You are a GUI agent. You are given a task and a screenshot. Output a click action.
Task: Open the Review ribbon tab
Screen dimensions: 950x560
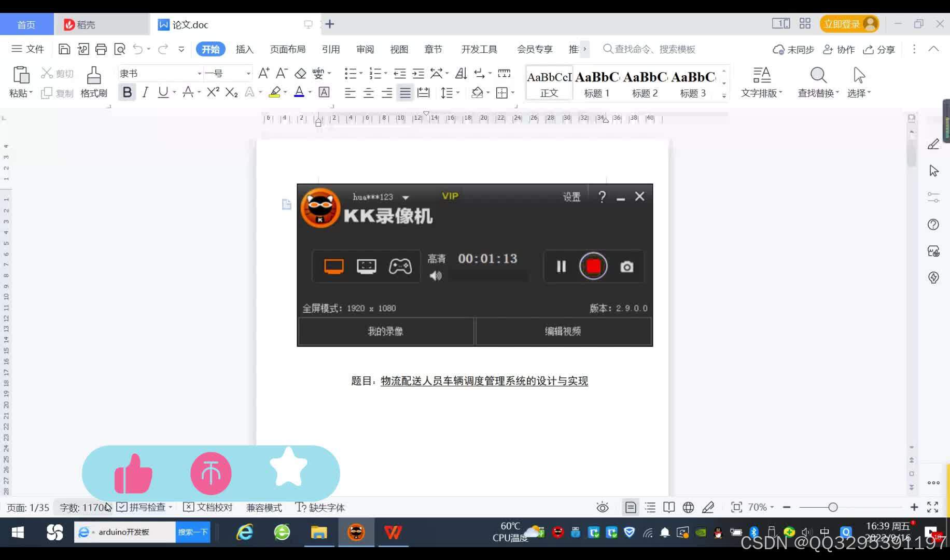click(x=365, y=49)
